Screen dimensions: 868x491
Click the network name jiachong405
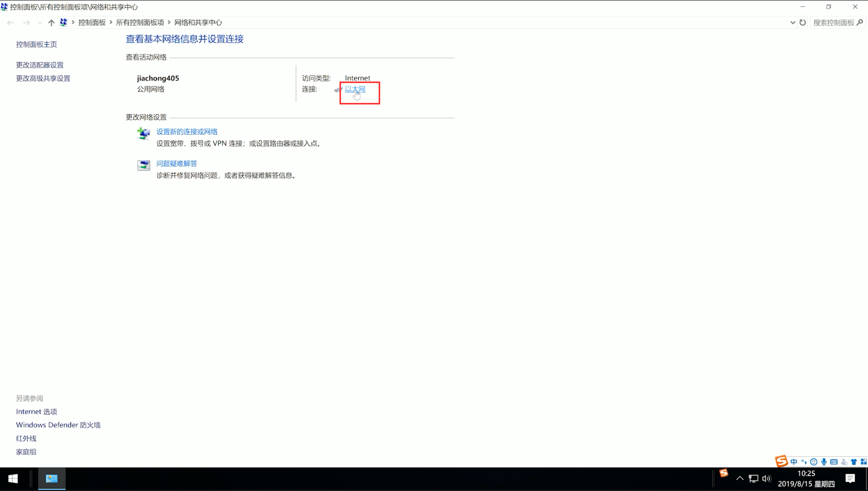pyautogui.click(x=158, y=78)
